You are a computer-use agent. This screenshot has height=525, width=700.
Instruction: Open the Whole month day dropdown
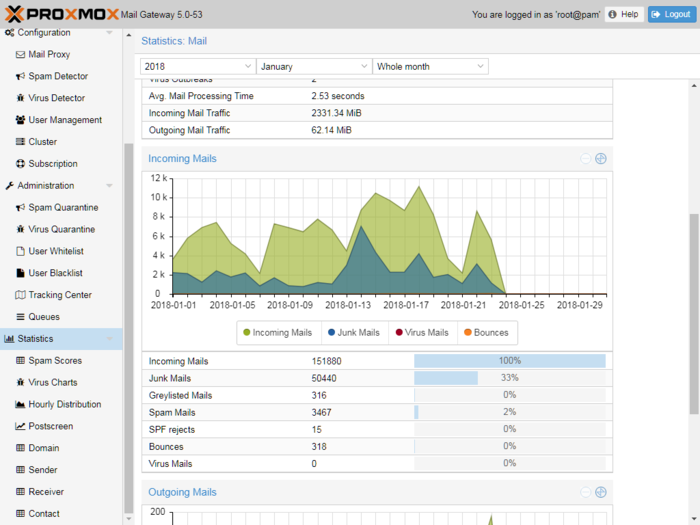point(430,66)
